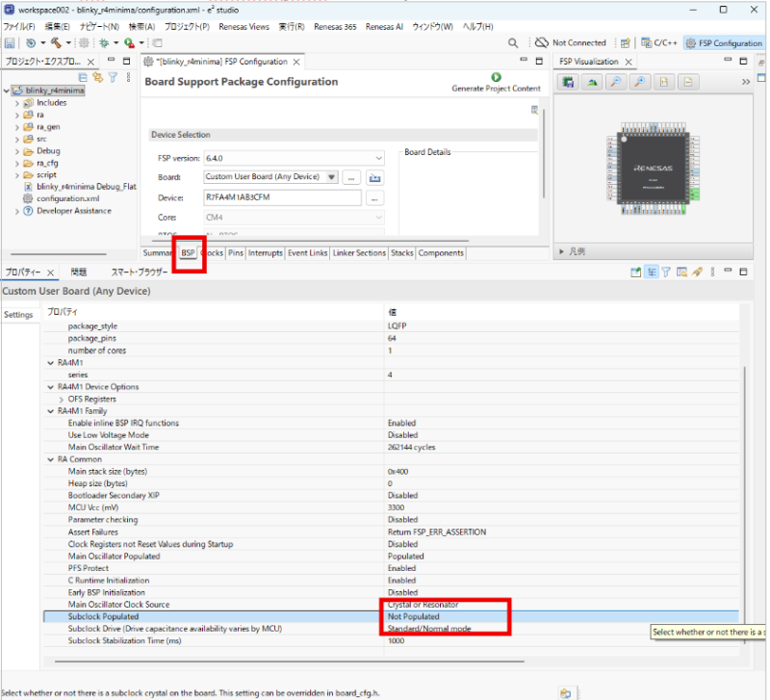Click the import board icon next to Board field
The image size is (770, 700).
pos(374,178)
